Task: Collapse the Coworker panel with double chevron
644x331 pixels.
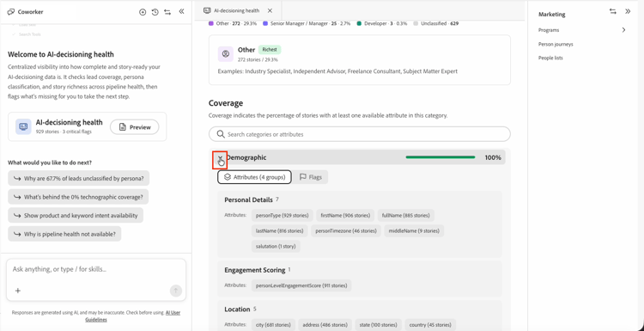Action: point(181,11)
